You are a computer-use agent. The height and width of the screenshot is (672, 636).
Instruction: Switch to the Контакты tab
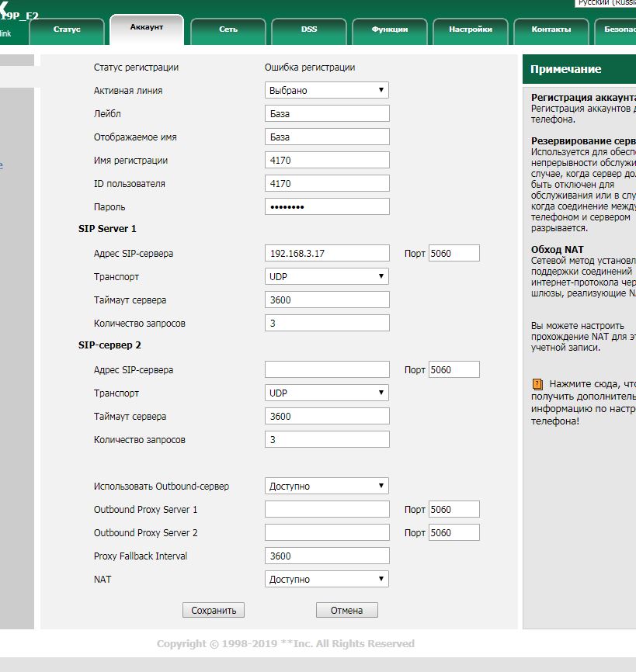pos(551,29)
